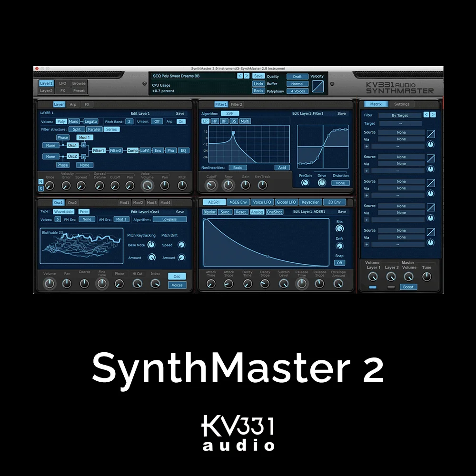
Task: Select the LP filter type icon
Action: pyautogui.click(x=206, y=121)
